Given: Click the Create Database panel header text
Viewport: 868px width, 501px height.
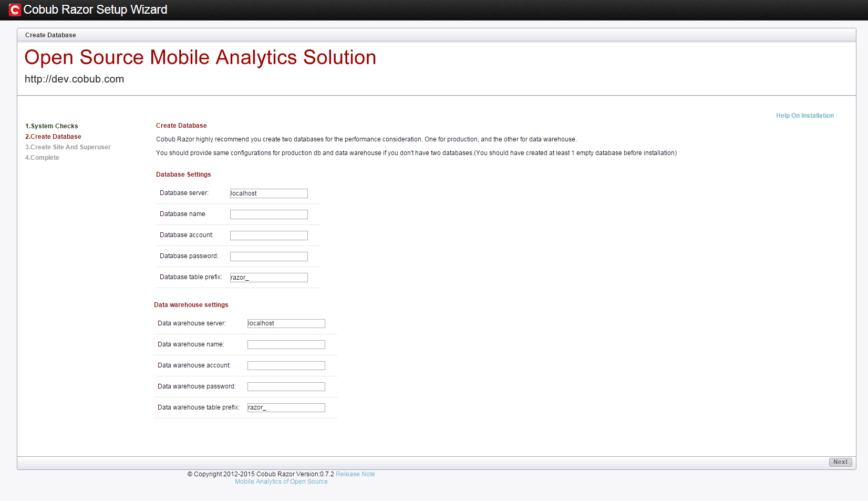Looking at the screenshot, I should point(50,35).
